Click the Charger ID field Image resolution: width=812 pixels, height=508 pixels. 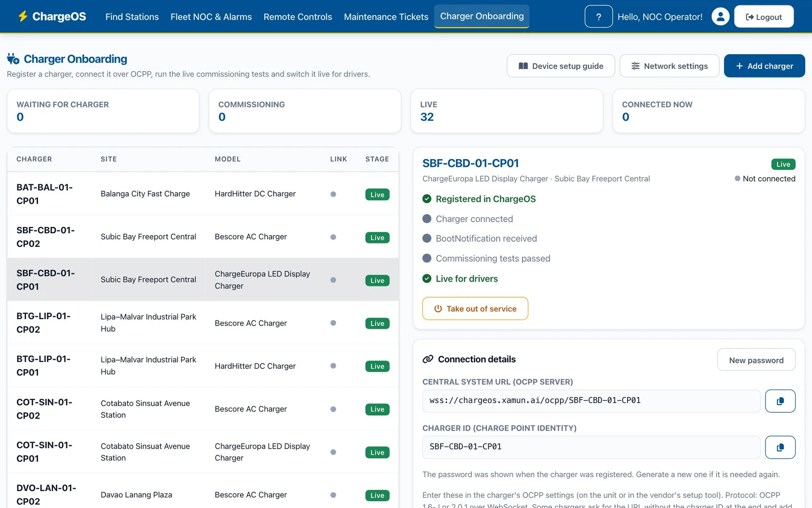click(x=591, y=447)
